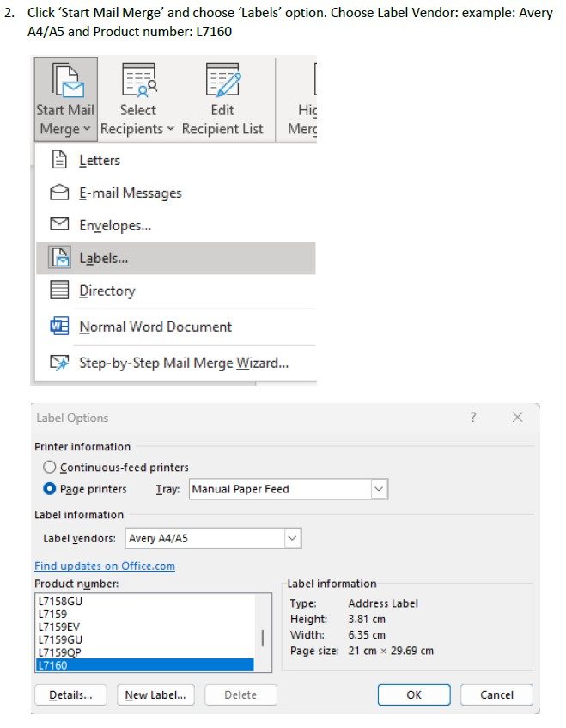Viewport: 566px width, 728px height.
Task: Confirm with the OK button
Action: coord(414,694)
